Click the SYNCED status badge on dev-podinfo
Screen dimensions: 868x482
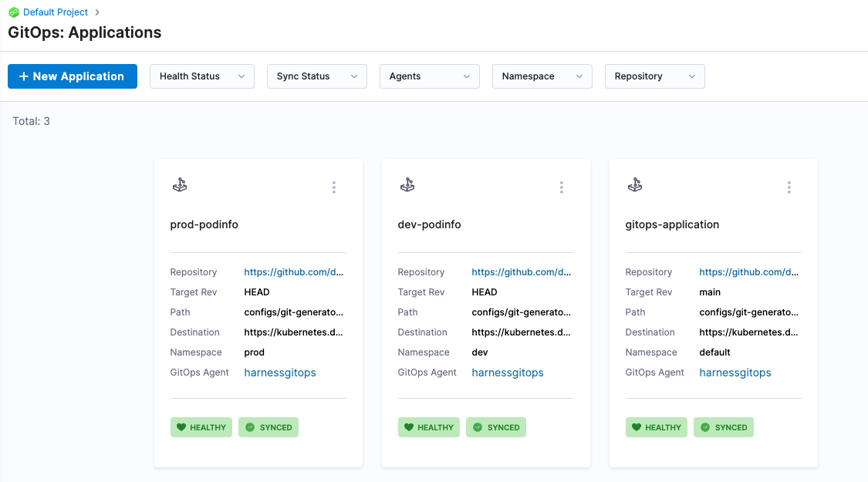[x=496, y=426]
